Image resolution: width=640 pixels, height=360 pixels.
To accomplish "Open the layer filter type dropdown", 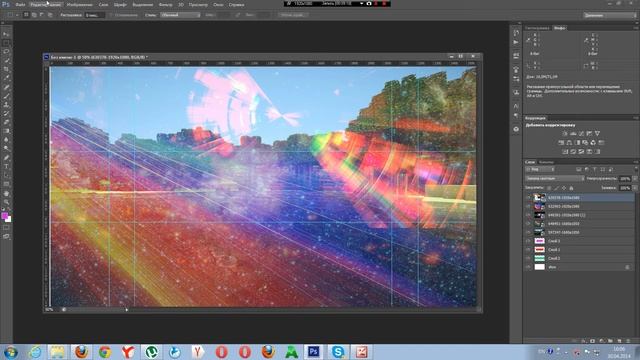I will point(540,169).
